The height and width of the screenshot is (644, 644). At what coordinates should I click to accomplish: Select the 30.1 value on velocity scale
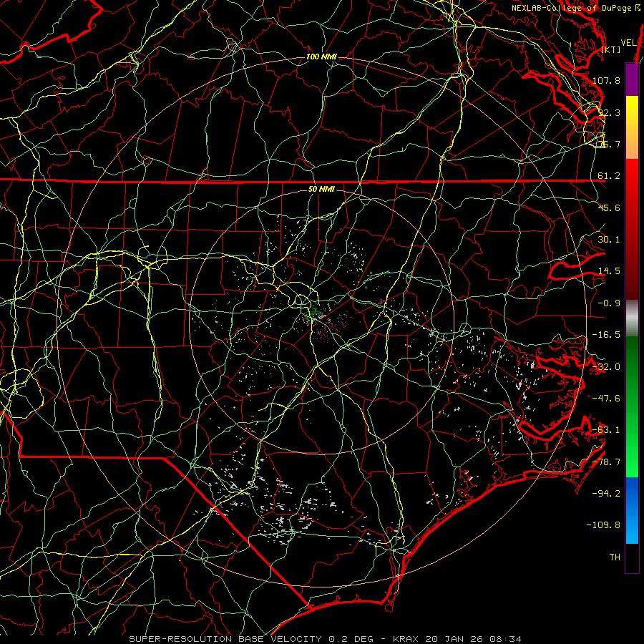[x=609, y=240]
